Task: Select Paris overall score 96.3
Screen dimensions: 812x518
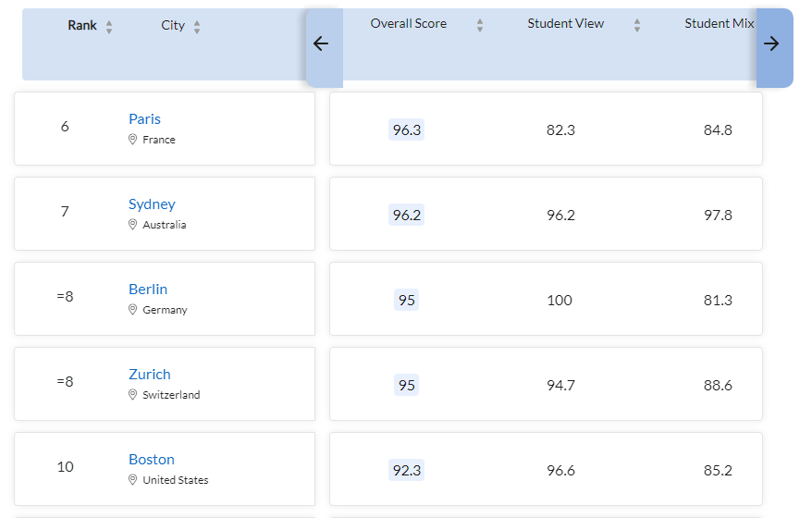Action: tap(407, 130)
